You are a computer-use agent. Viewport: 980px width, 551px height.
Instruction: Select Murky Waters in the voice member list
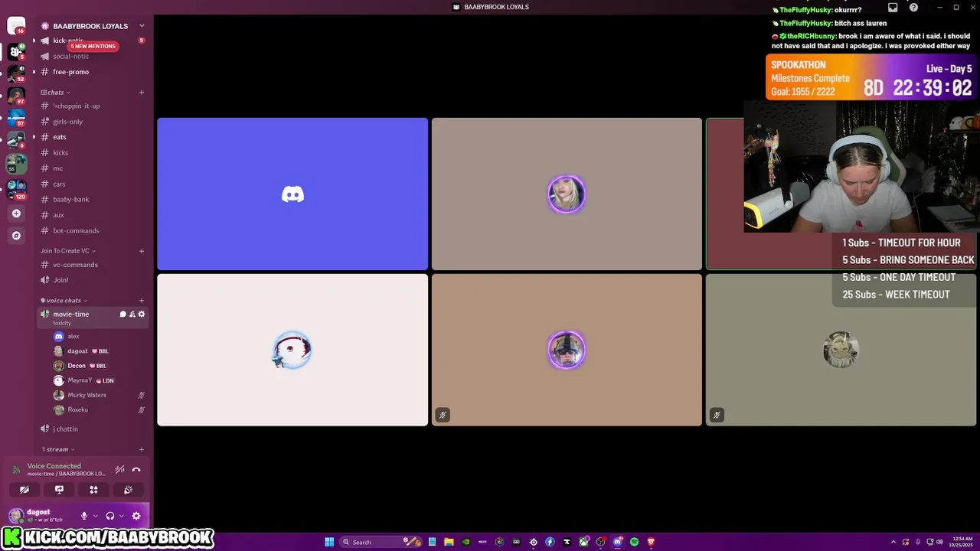[98, 395]
